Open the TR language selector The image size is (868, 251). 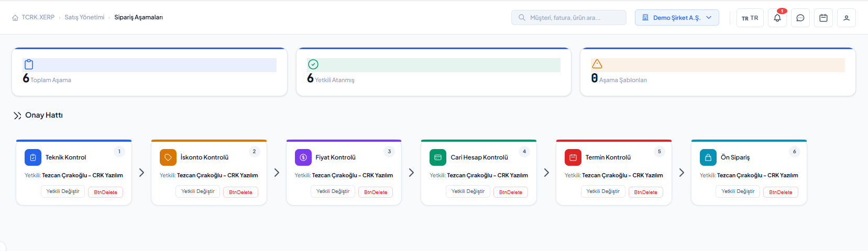tap(750, 18)
